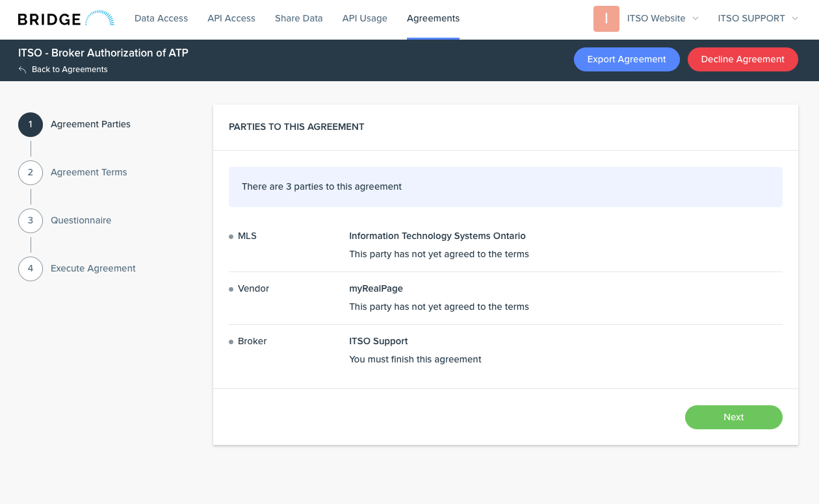The height and width of the screenshot is (504, 819).
Task: Switch to the API Usage tab
Action: coord(365,19)
